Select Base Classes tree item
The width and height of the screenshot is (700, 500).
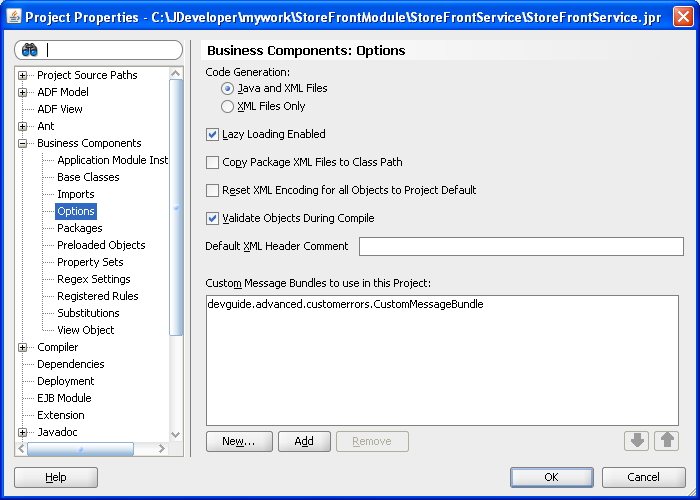(88, 177)
